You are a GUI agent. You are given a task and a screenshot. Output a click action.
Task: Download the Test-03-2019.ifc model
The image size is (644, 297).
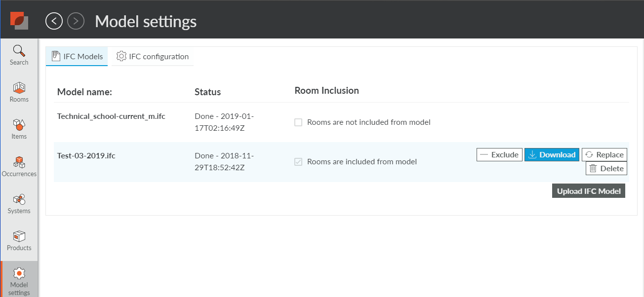tap(552, 154)
